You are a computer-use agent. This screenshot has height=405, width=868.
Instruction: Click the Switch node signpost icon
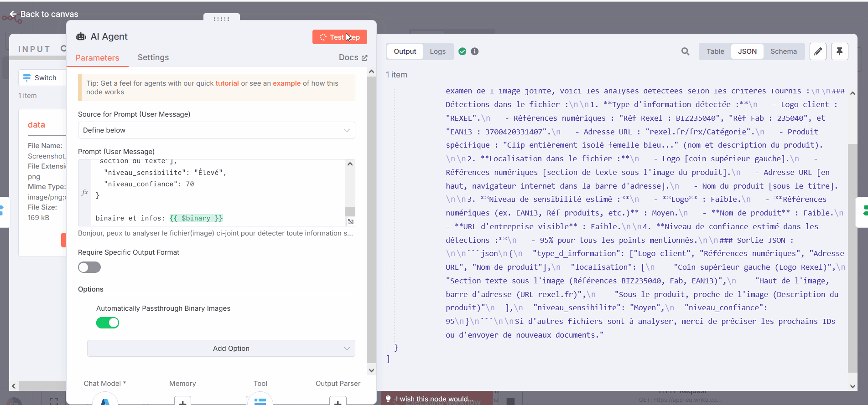pos(27,77)
